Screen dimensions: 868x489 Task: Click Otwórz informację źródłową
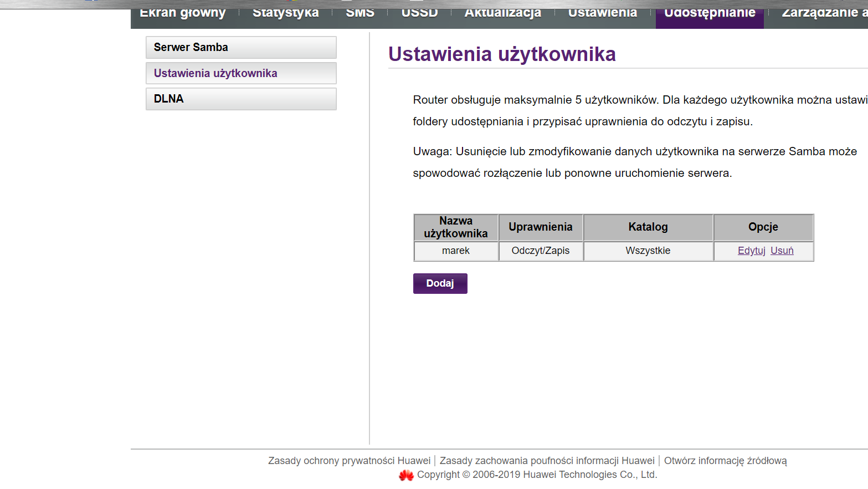pyautogui.click(x=726, y=460)
